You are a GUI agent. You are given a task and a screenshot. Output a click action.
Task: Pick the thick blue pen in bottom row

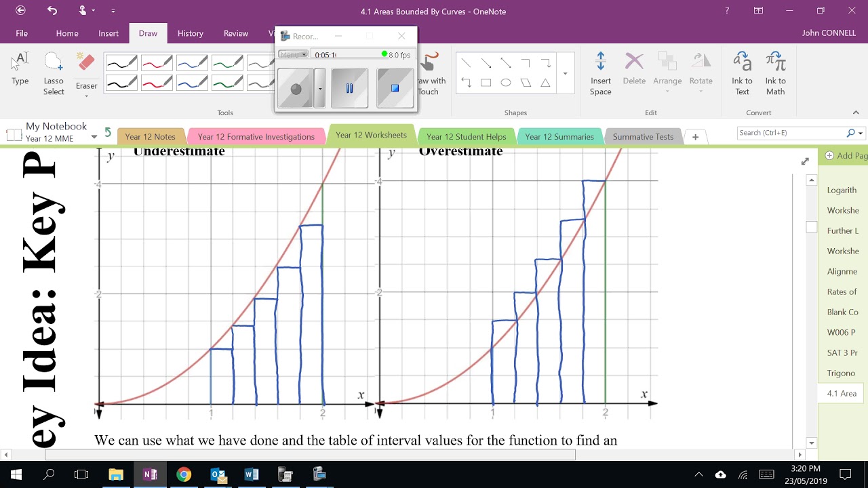tap(192, 83)
